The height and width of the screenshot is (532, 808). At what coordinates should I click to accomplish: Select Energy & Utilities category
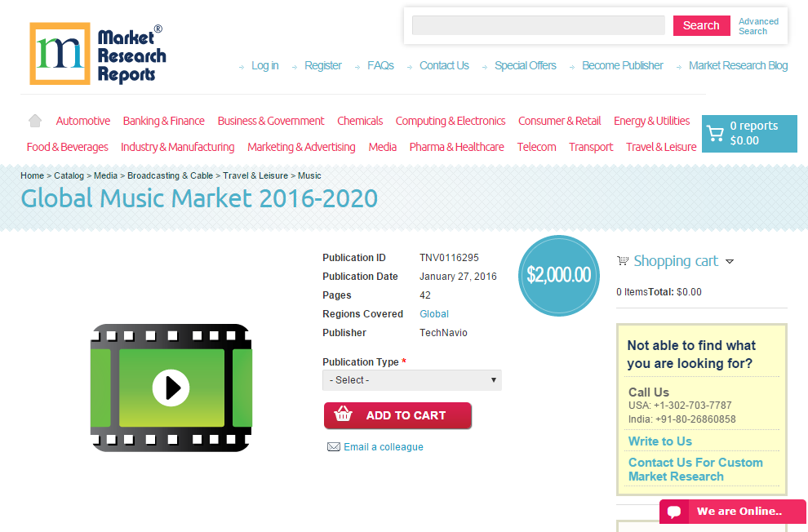pos(652,121)
